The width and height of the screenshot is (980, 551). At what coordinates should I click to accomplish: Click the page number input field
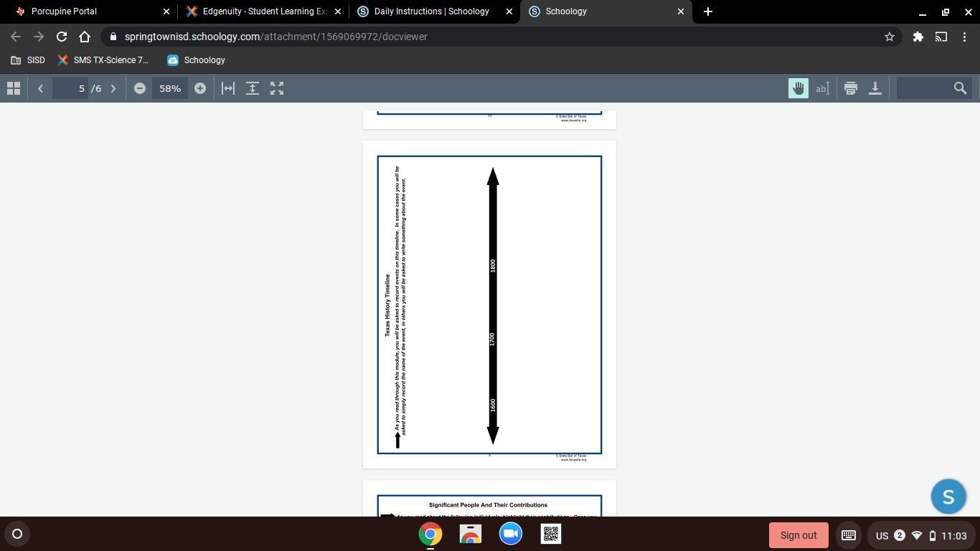point(70,88)
